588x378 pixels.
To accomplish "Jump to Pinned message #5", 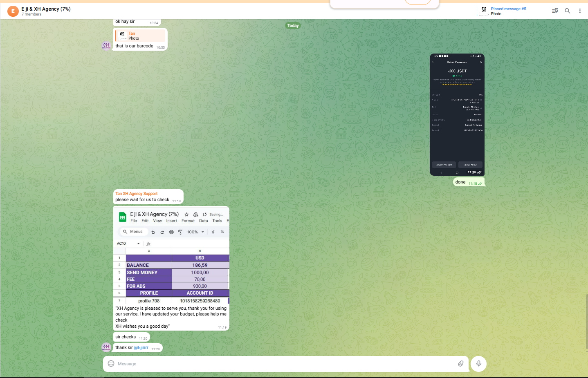I will [x=508, y=9].
